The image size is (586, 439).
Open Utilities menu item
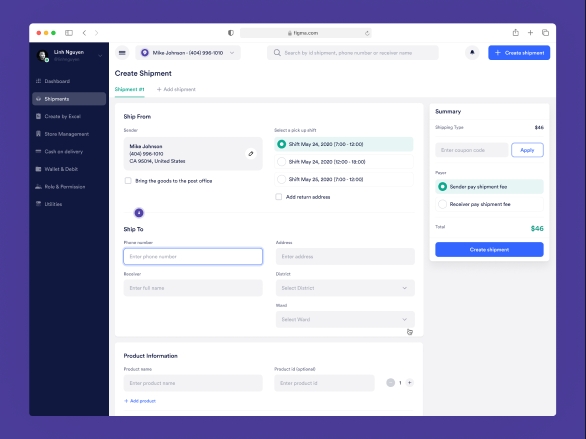tap(69, 204)
